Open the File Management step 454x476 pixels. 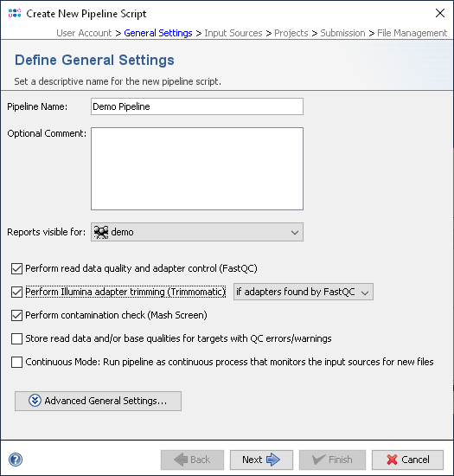point(412,33)
